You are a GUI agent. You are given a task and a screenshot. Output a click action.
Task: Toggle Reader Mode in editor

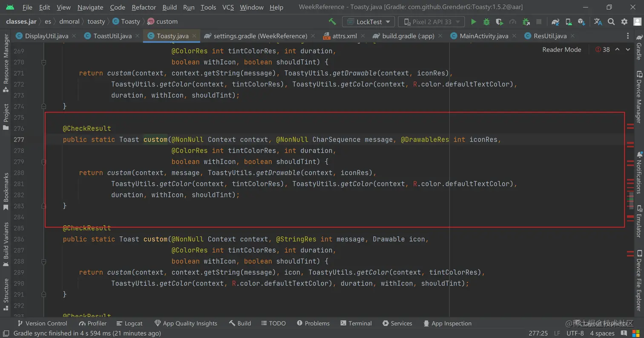coord(561,49)
